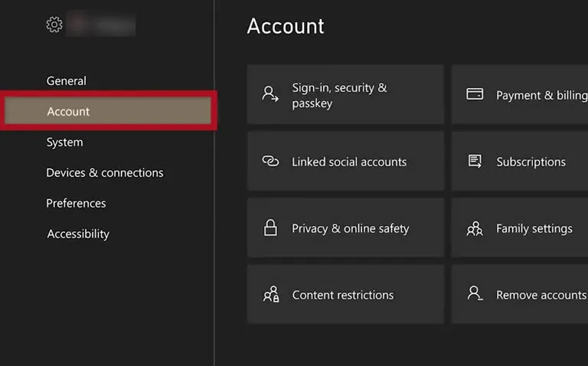Click the payment credit card icon
The image size is (588, 366).
click(475, 93)
